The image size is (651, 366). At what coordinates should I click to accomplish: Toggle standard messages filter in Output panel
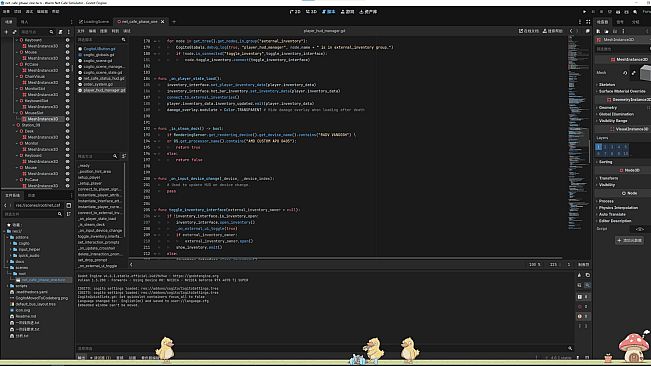[x=582, y=297]
